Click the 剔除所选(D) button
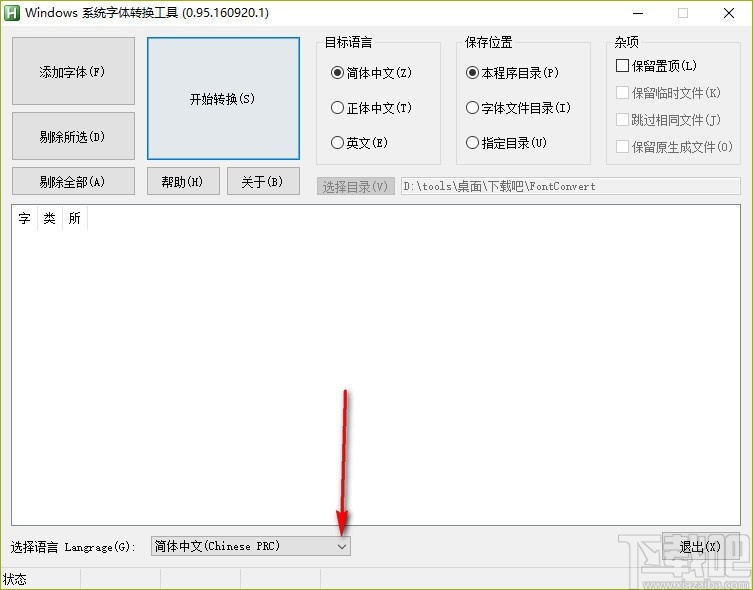The image size is (753, 590). tap(73, 136)
